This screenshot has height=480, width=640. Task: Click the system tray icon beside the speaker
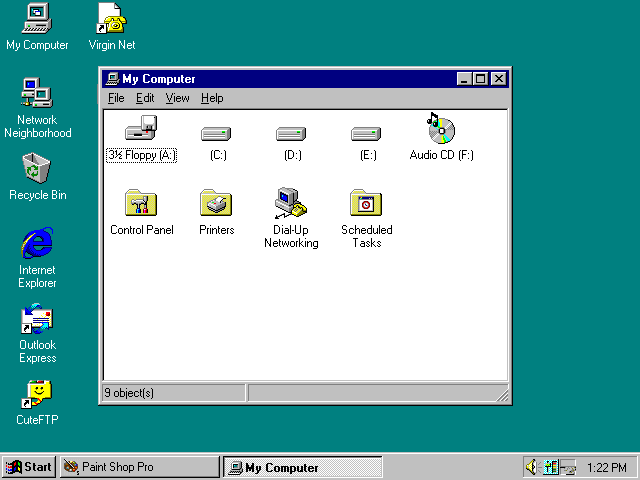[x=550, y=467]
